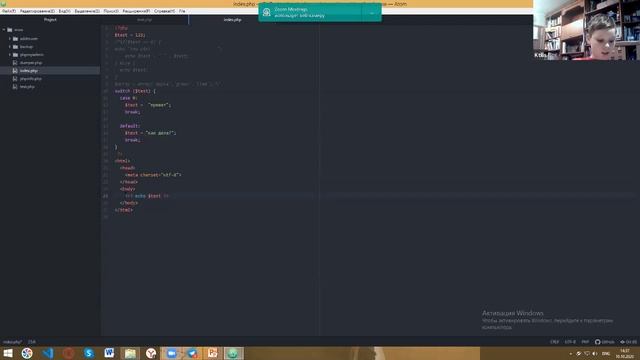Open the volume control in system tray
This screenshot has width=640, height=360.
[x=595, y=354]
